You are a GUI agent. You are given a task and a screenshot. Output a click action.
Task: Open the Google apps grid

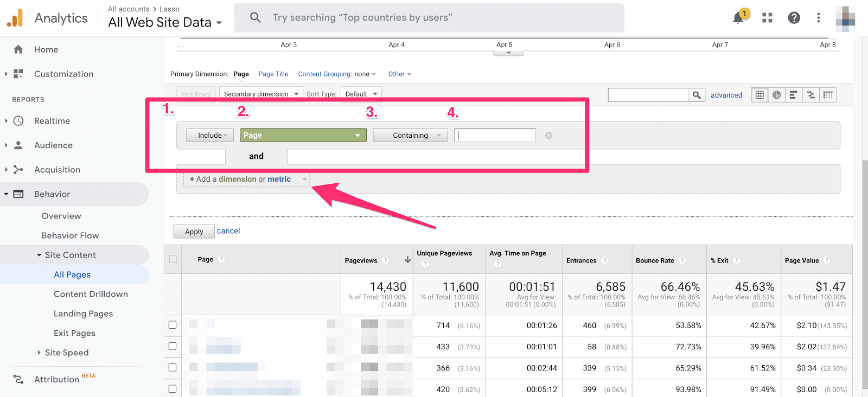pyautogui.click(x=767, y=18)
